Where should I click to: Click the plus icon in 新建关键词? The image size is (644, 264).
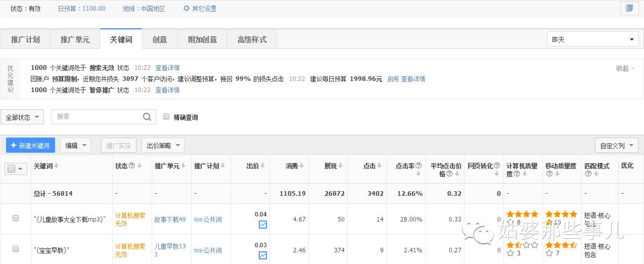pos(14,146)
